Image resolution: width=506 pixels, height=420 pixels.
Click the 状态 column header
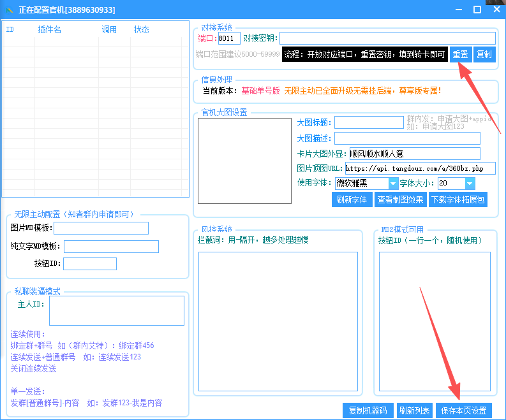pyautogui.click(x=142, y=30)
